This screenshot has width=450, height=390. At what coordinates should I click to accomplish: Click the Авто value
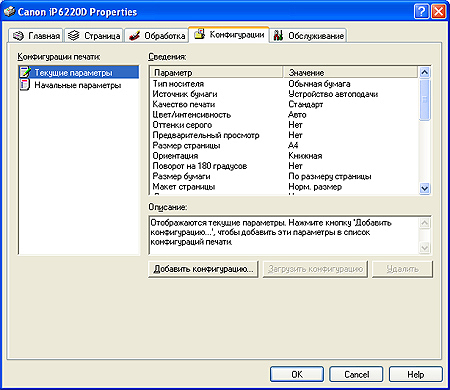297,115
